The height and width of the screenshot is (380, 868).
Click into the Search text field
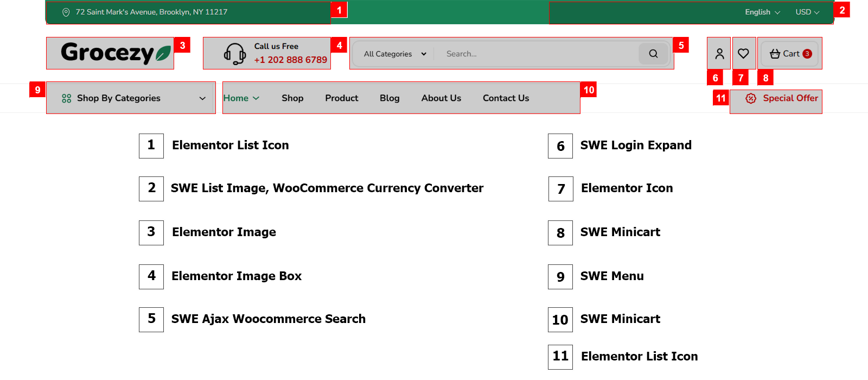[537, 54]
